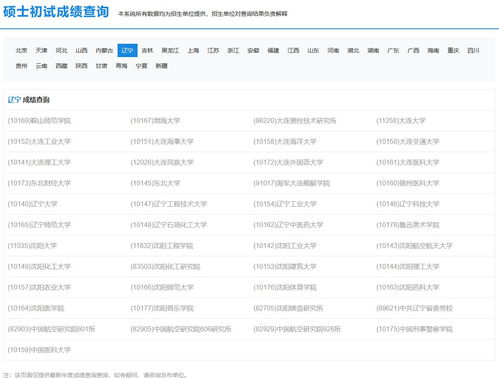Switch to the 河北 tab
Image resolution: width=499 pixels, height=378 pixels.
[x=61, y=50]
